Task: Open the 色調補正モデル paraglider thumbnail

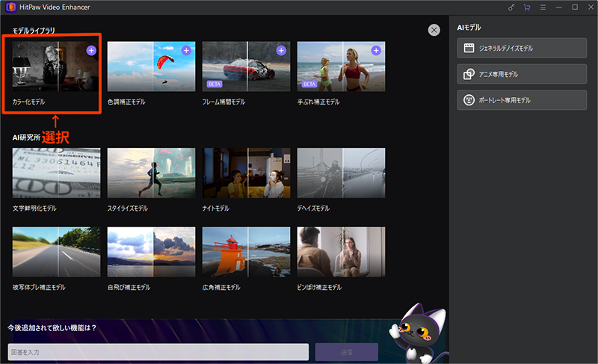Action: [x=151, y=67]
